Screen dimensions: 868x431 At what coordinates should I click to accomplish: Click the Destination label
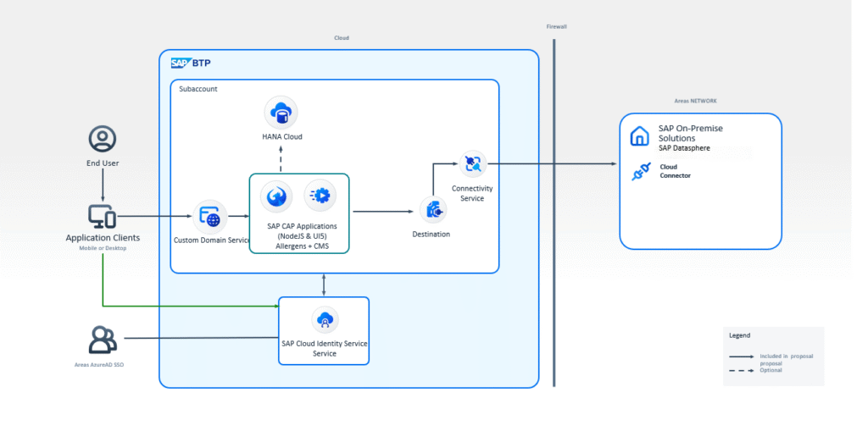(x=431, y=235)
